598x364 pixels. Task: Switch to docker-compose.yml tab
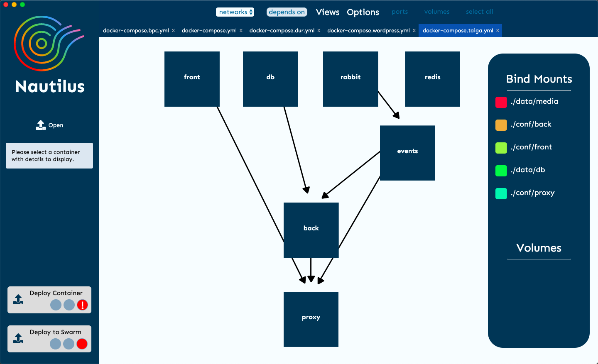click(209, 31)
